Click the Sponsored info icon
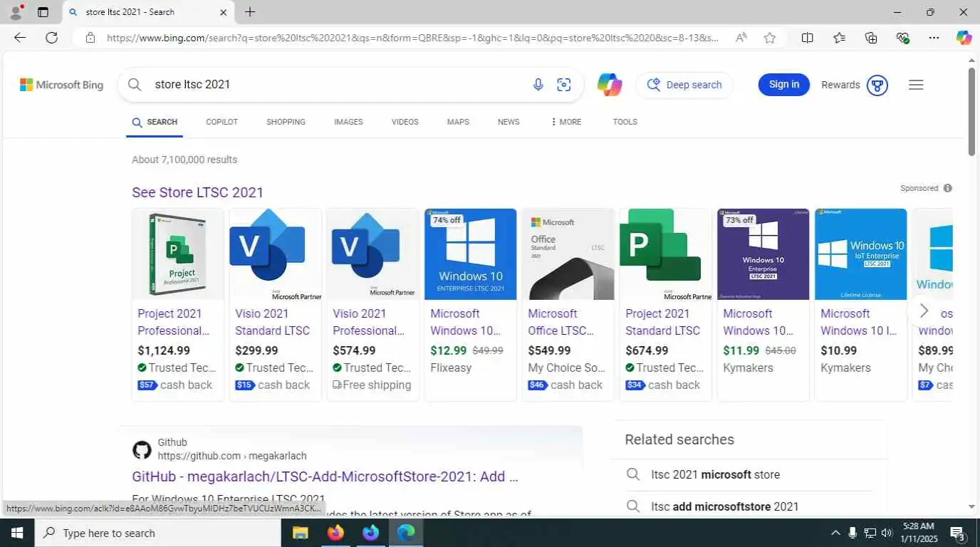The width and height of the screenshot is (980, 547). (948, 188)
